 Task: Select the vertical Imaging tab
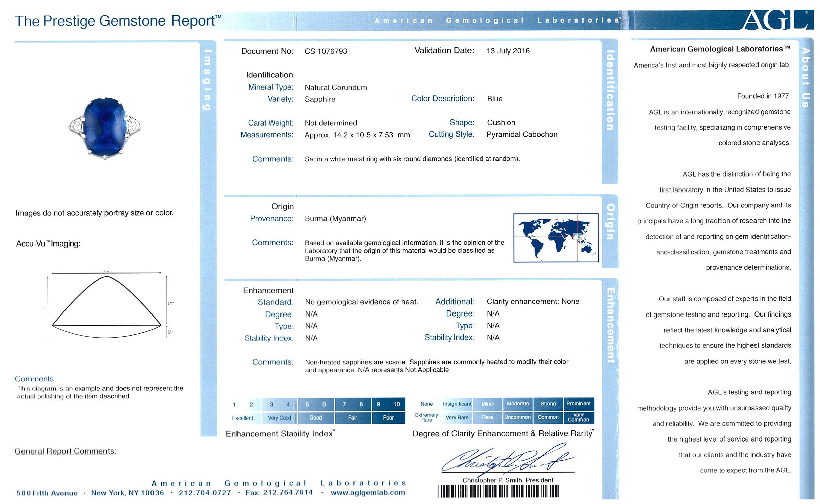pyautogui.click(x=208, y=80)
